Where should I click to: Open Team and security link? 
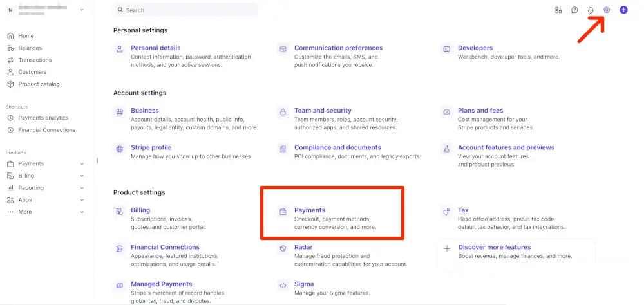click(323, 111)
